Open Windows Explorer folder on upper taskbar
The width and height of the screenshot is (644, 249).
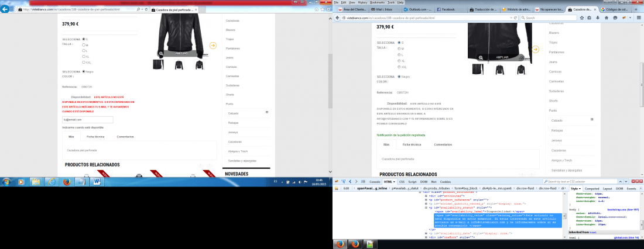pyautogui.click(x=36, y=181)
